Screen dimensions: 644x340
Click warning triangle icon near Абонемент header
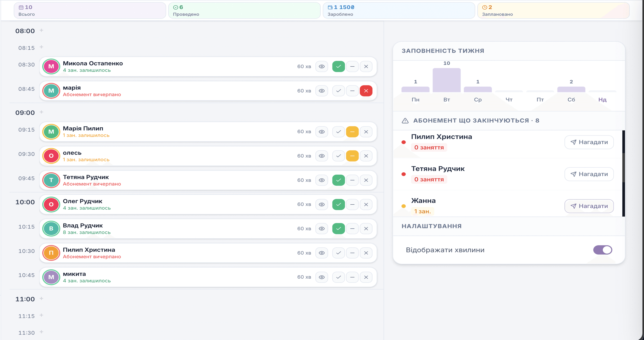click(405, 121)
